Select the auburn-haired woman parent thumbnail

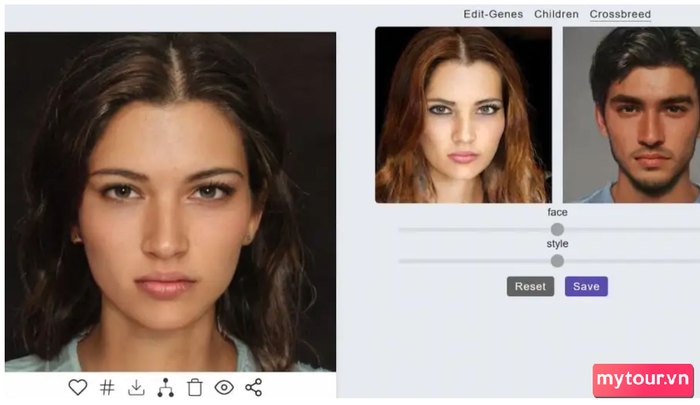pos(463,115)
